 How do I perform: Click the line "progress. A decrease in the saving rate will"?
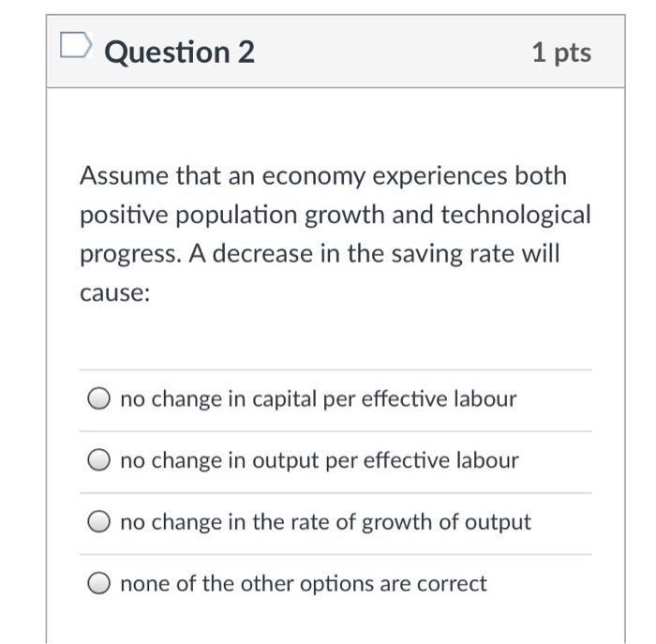point(320,254)
